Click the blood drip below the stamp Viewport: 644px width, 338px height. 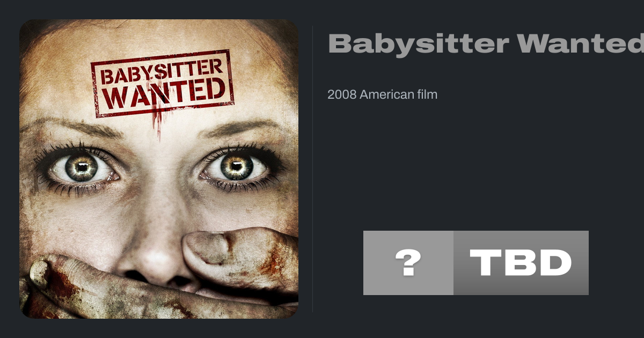(157, 122)
